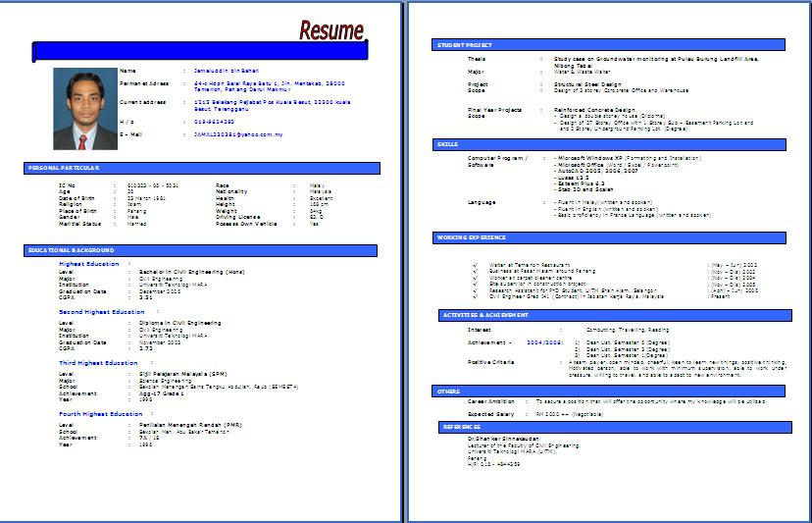Viewport: 812px width, 523px height.
Task: Click the blue 2004/2006 achievement years
Action: point(544,342)
